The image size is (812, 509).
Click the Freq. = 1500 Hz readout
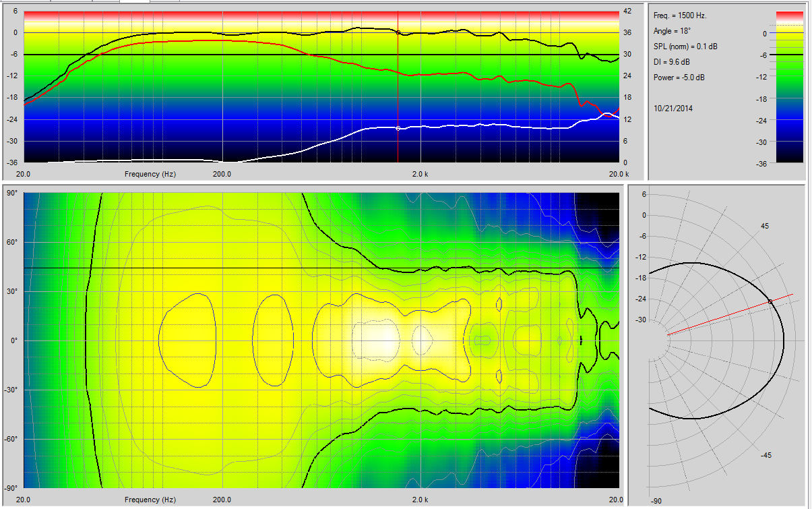pos(680,16)
